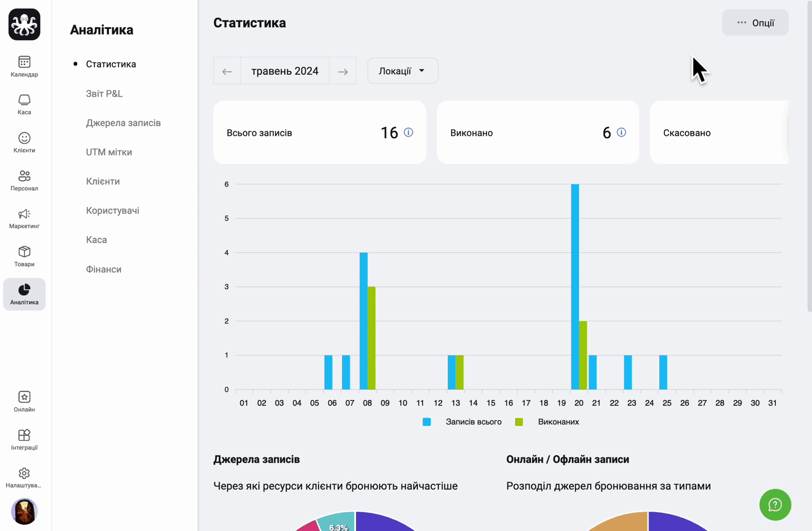Screen dimensions: 812x531
Task: Toggle Записів всього legend series
Action: tap(462, 422)
